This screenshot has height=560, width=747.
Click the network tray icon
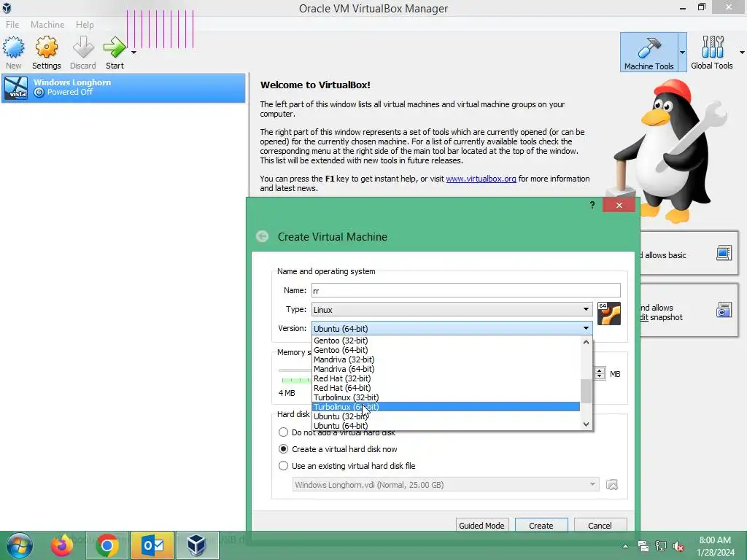click(x=661, y=546)
